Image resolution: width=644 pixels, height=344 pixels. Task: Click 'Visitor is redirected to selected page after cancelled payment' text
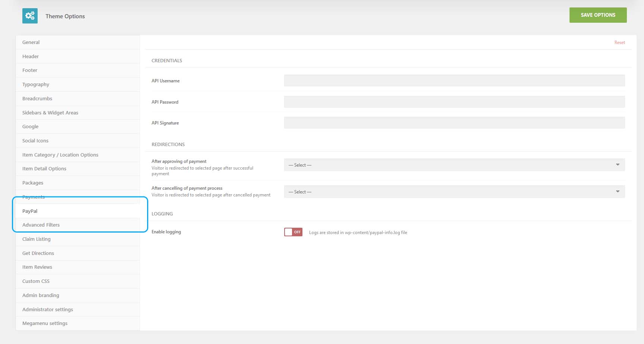pos(211,195)
